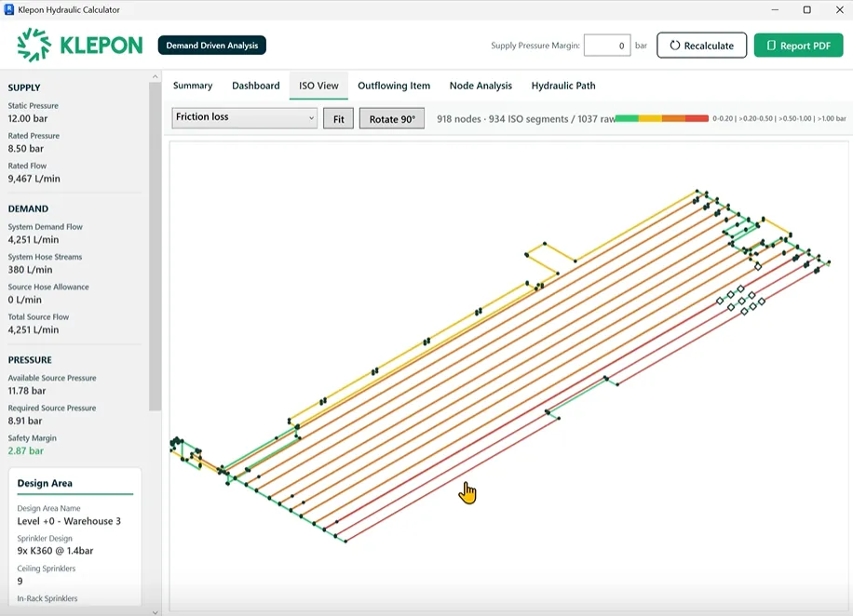Click the PRESSURE section header
This screenshot has width=853, height=616.
click(x=30, y=360)
